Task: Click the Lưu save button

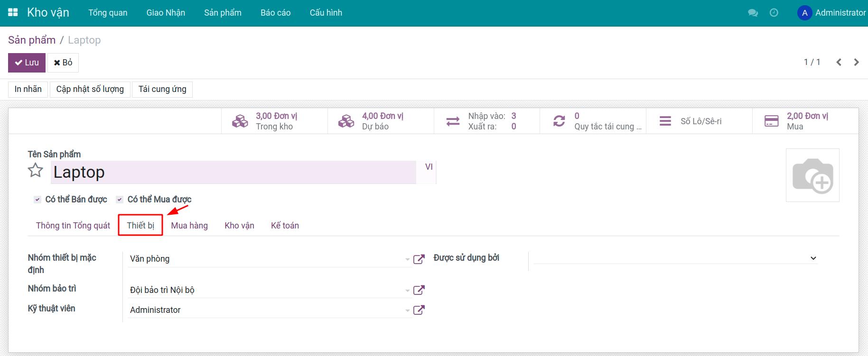Action: coord(27,63)
